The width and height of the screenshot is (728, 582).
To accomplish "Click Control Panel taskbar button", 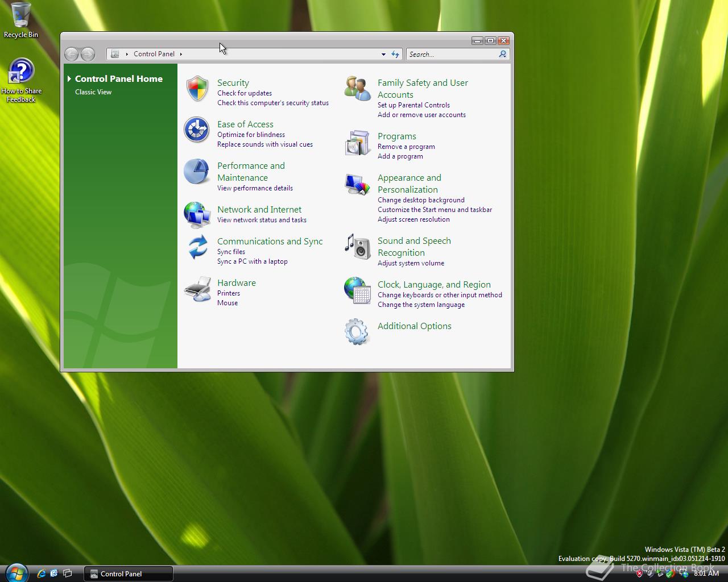I will click(129, 573).
